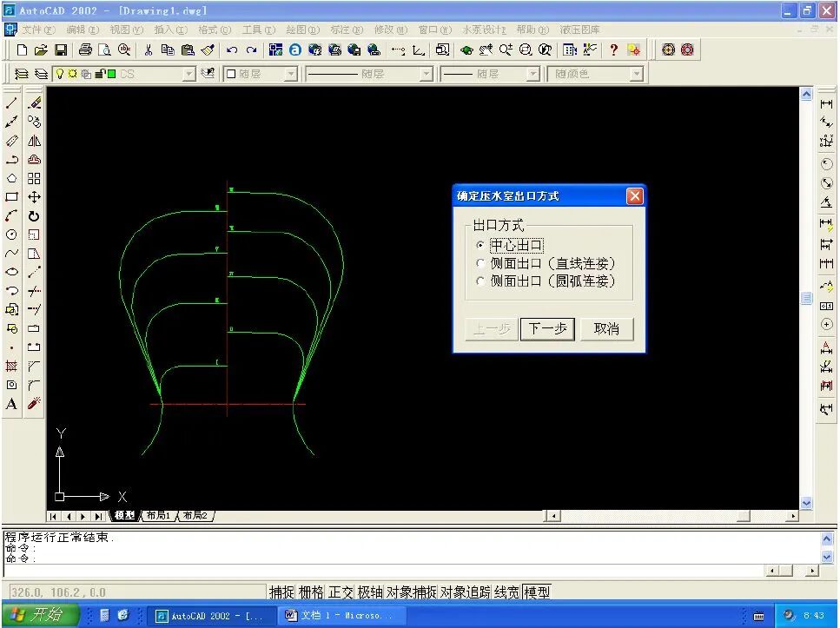Select the Explode modify tool

tap(34, 404)
